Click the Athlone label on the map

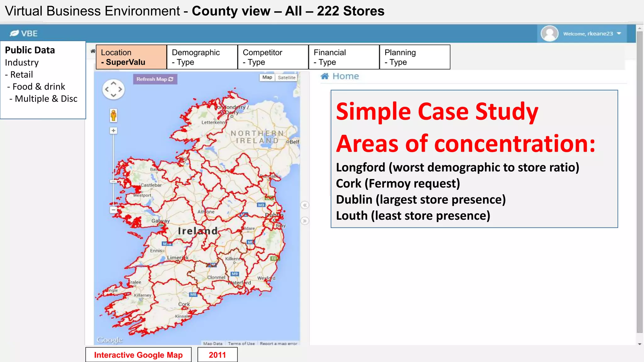(x=206, y=212)
